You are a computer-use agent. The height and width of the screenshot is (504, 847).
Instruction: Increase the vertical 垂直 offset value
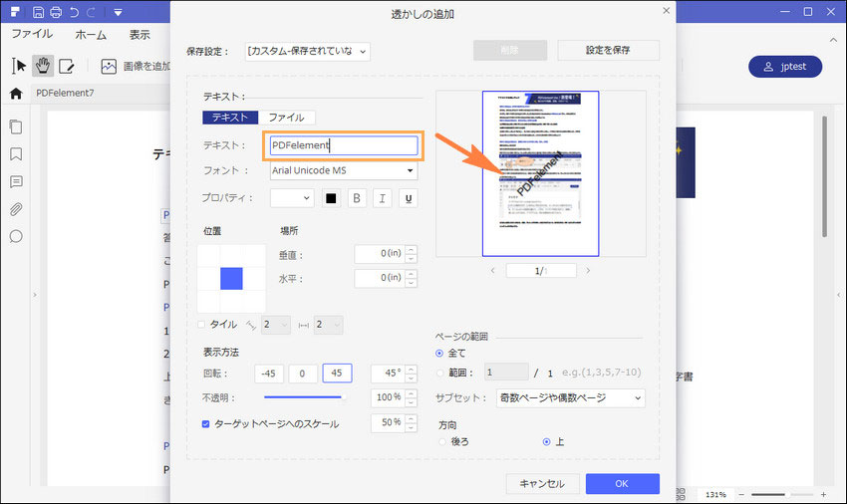tap(412, 249)
